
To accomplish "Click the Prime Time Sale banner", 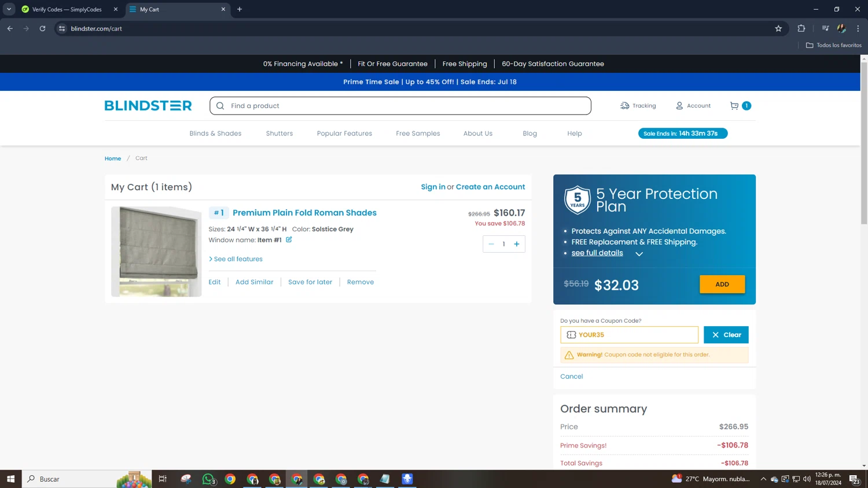I will (x=430, y=82).
